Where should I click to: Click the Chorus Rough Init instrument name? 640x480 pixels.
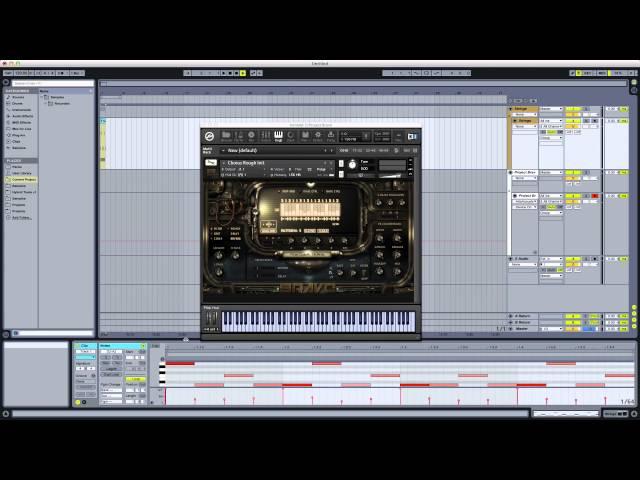click(246, 163)
